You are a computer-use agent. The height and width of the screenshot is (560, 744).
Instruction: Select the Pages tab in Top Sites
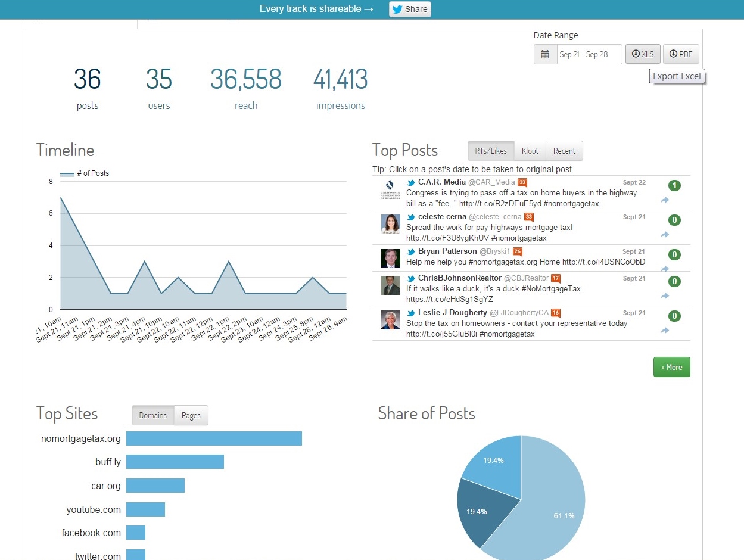(x=191, y=415)
